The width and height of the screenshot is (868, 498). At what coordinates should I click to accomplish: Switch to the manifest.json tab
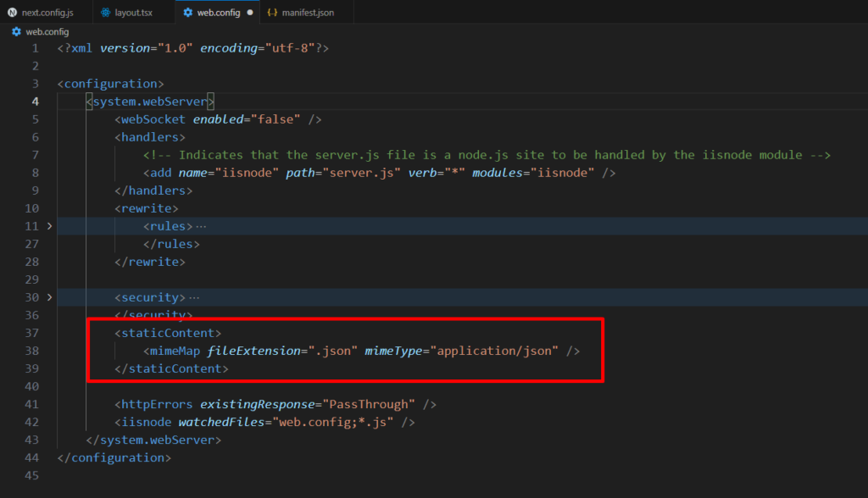pyautogui.click(x=309, y=12)
